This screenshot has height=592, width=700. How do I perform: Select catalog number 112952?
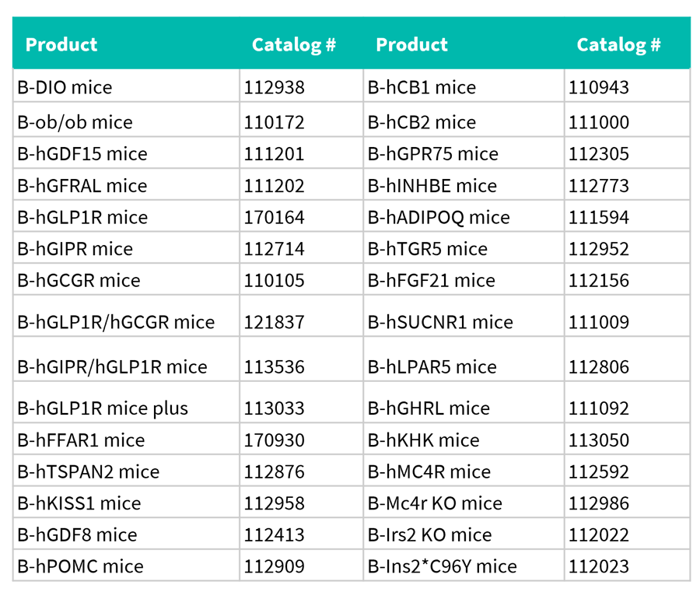tap(599, 249)
